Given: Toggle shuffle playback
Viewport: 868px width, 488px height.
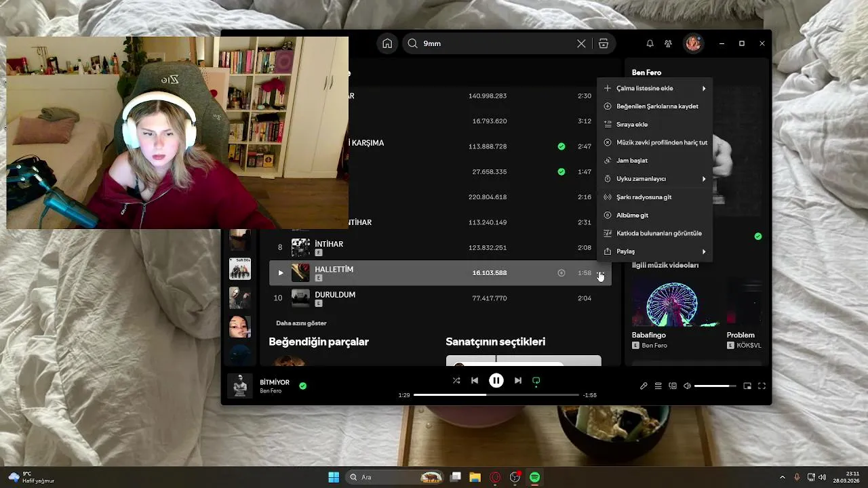Looking at the screenshot, I should [456, 381].
